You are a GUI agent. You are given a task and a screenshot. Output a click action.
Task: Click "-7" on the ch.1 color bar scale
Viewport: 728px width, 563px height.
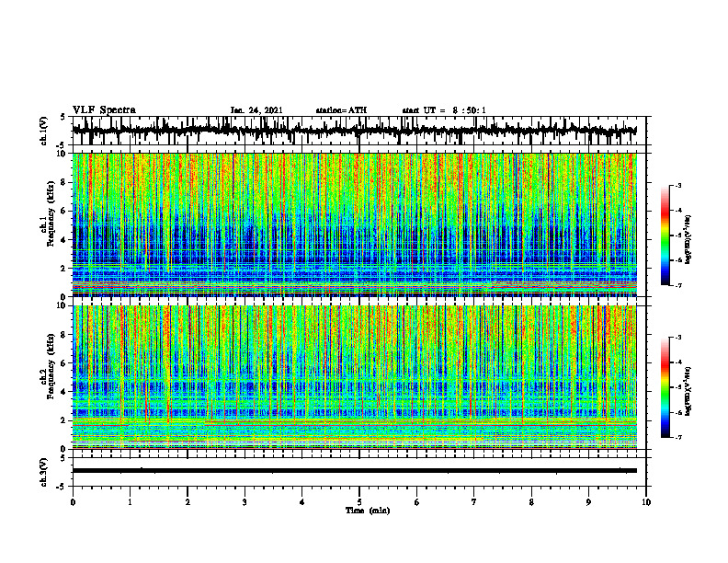[678, 285]
